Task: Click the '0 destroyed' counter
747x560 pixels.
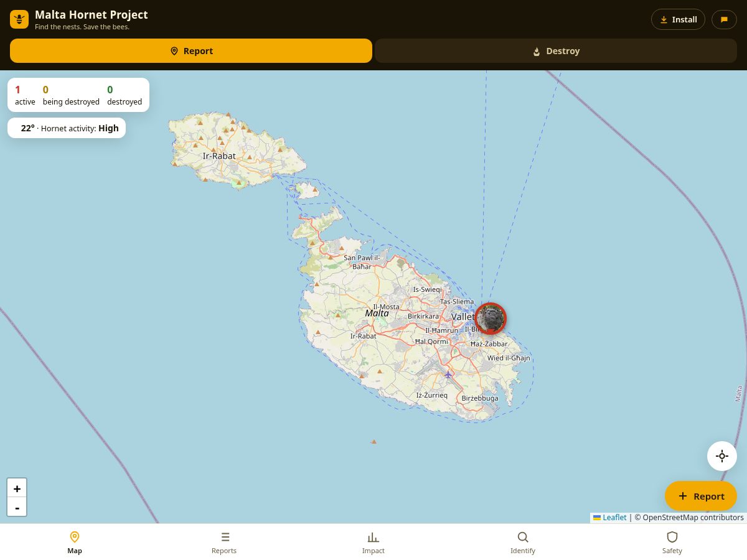Action: (125, 95)
